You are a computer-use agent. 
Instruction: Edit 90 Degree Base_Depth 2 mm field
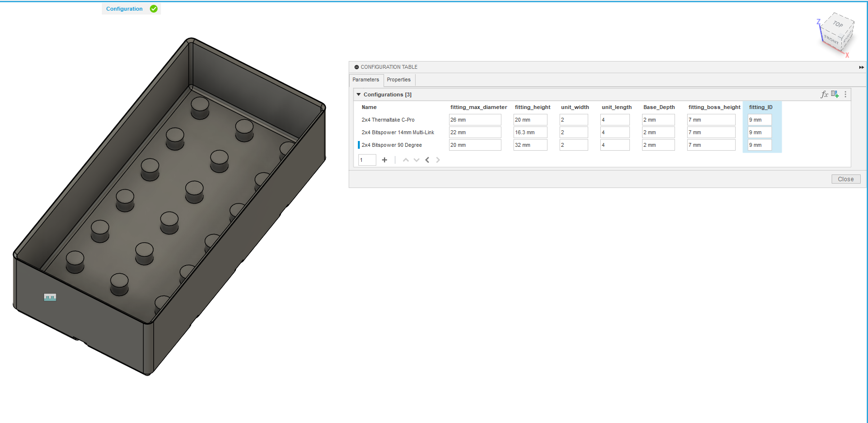click(x=659, y=145)
